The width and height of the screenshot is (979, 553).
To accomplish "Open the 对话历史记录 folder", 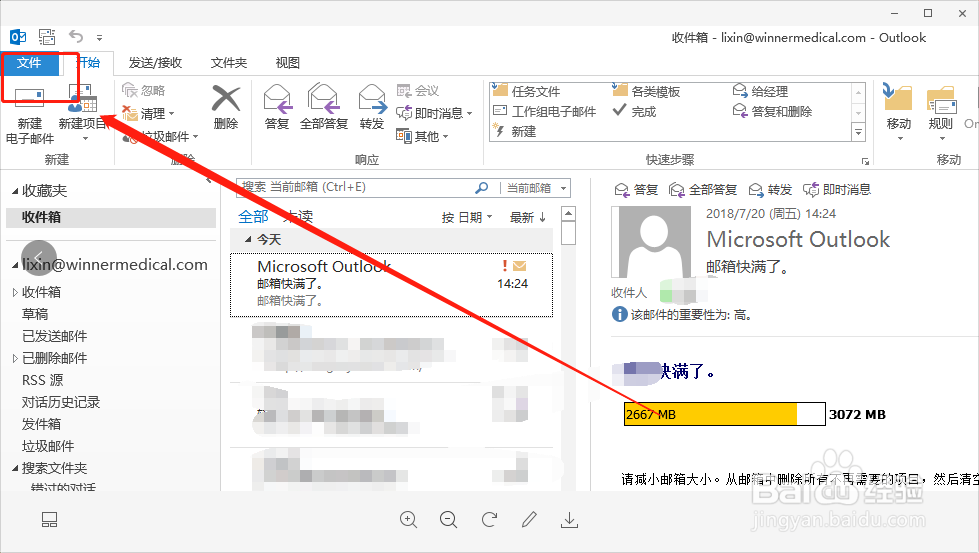I will (x=61, y=402).
